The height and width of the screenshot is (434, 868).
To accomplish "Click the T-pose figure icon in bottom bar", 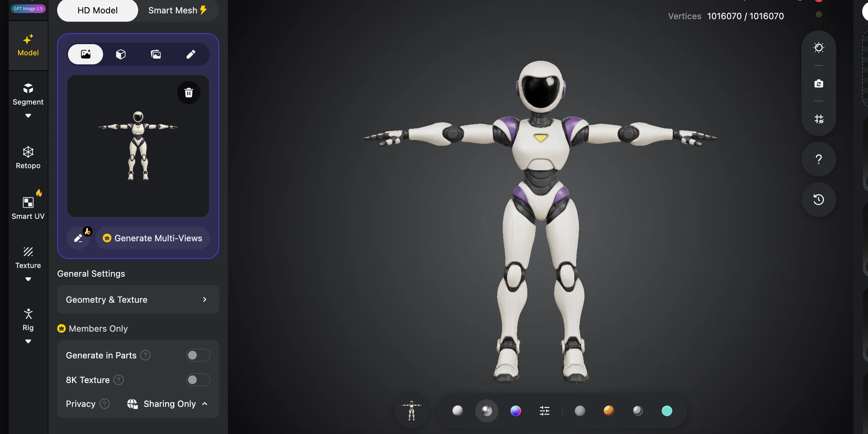I will [x=412, y=410].
